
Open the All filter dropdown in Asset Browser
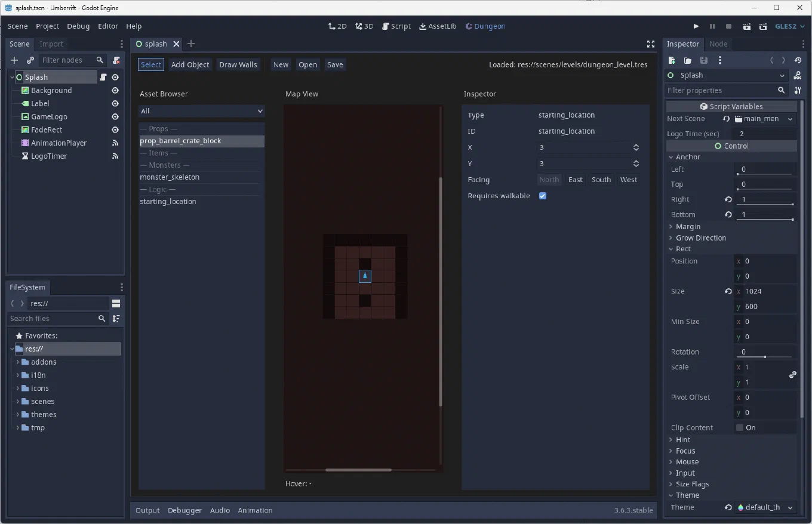(x=201, y=111)
